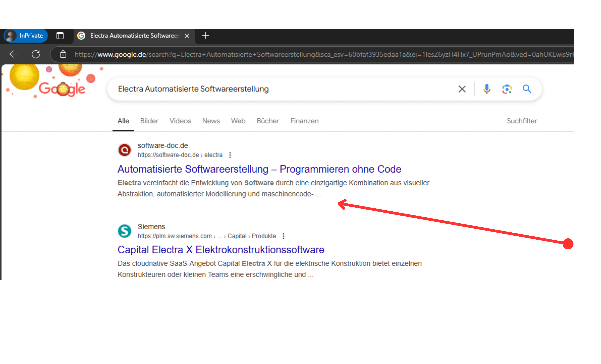The height and width of the screenshot is (364, 601).
Task: Start voice search with microphone icon
Action: pyautogui.click(x=487, y=89)
